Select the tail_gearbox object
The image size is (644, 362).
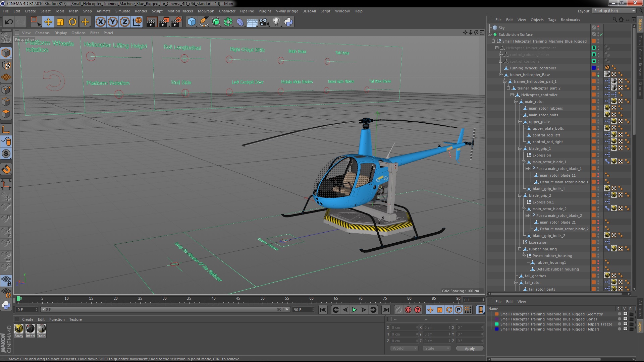click(535, 276)
